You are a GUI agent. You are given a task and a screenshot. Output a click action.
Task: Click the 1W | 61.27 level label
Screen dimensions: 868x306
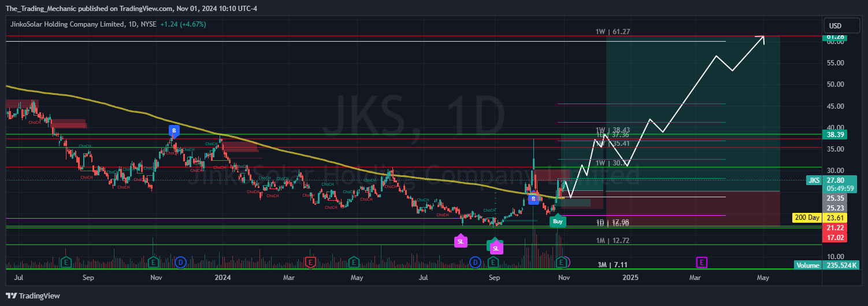click(x=613, y=32)
